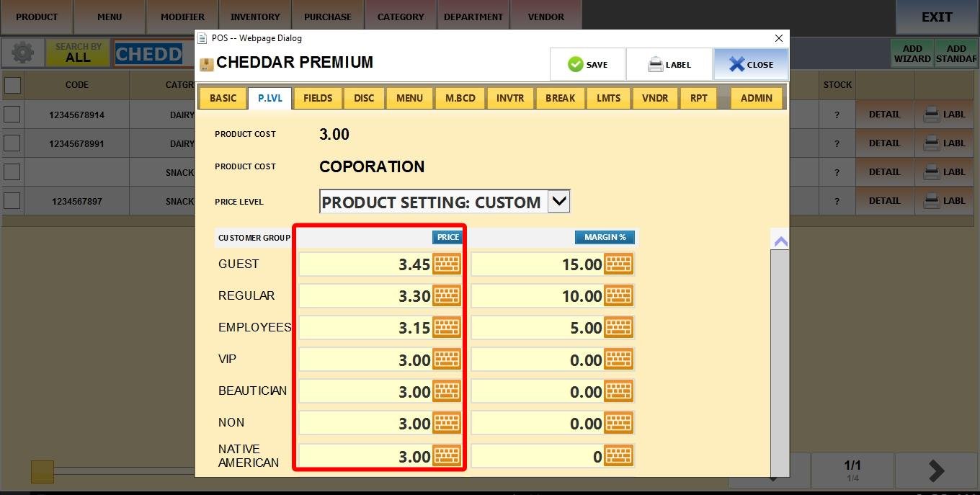Open keypad for GUEST price field

(x=446, y=264)
